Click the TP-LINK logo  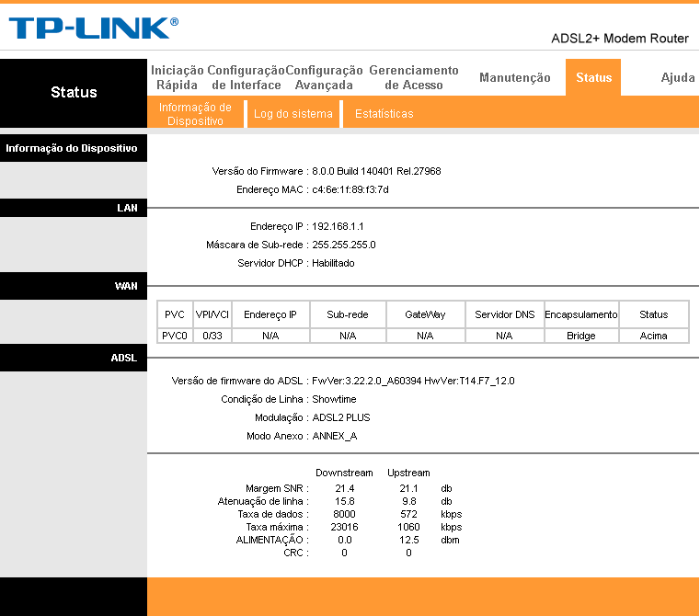[93, 28]
